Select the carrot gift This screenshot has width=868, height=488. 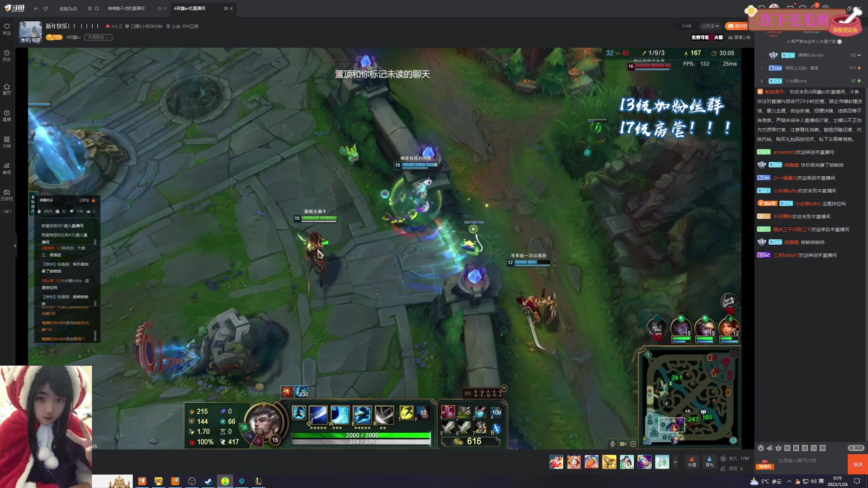point(591,462)
